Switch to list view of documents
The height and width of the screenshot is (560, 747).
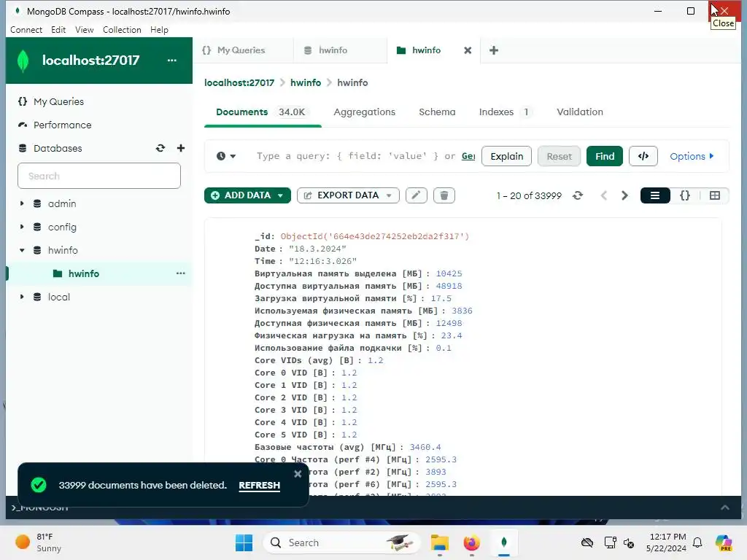click(655, 195)
